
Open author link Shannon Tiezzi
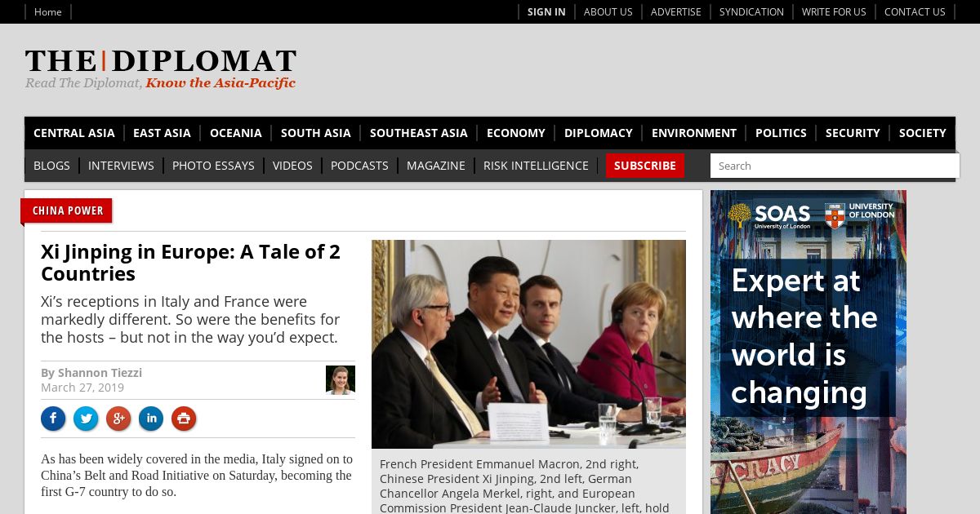(x=100, y=373)
